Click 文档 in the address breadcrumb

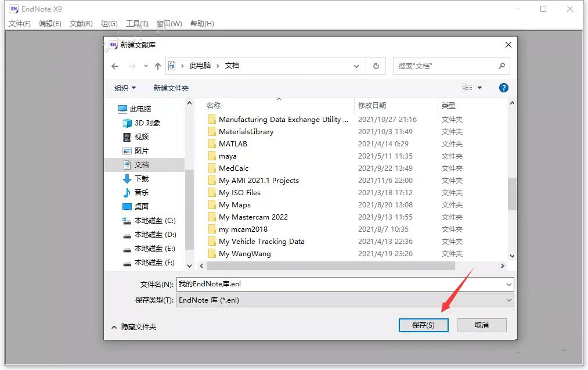(232, 66)
